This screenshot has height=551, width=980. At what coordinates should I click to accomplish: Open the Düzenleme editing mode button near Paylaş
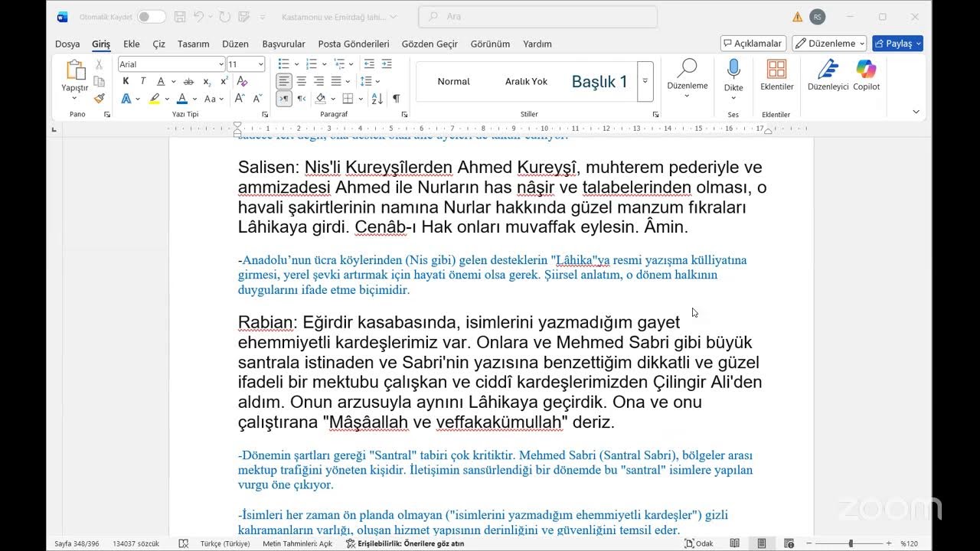[829, 44]
